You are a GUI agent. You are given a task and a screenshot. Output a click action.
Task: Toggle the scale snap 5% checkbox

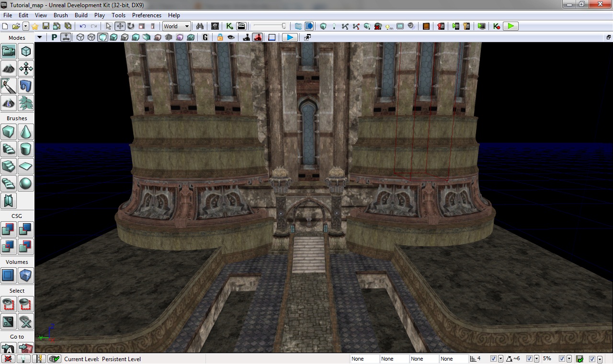[x=562, y=359]
